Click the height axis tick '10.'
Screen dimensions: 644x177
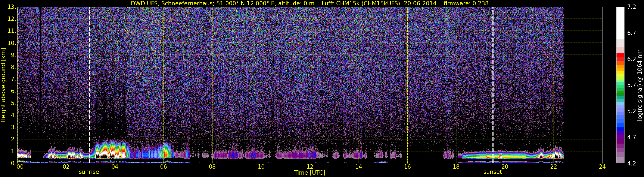(x=12, y=43)
